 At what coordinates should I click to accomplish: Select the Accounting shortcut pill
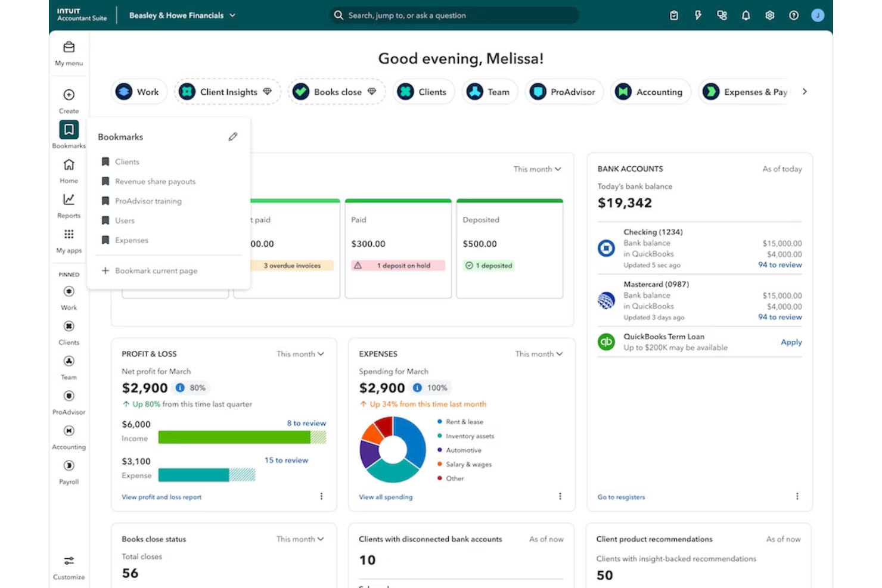click(x=650, y=92)
